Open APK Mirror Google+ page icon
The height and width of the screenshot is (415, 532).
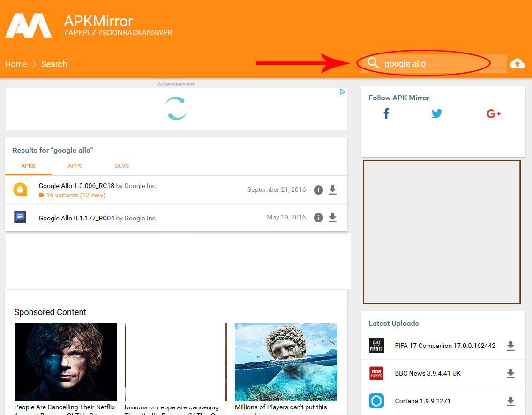coord(493,113)
